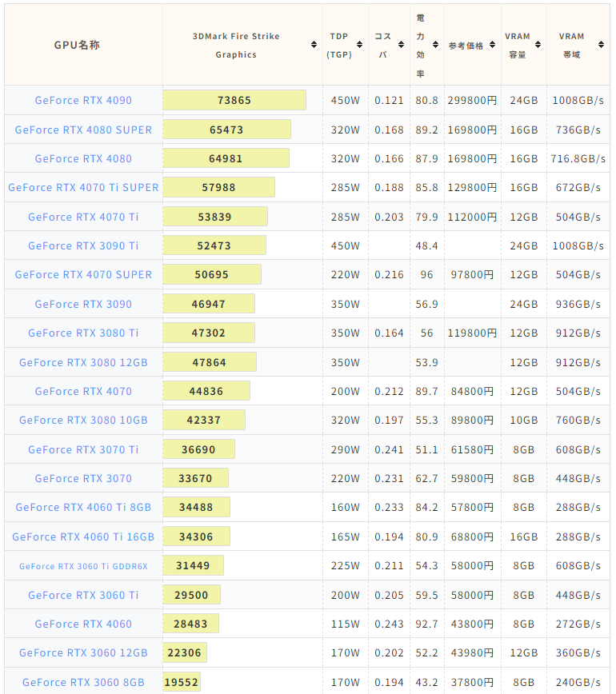Open GeForce RTX 3090 link
Image resolution: width=616 pixels, height=694 pixels.
(83, 304)
